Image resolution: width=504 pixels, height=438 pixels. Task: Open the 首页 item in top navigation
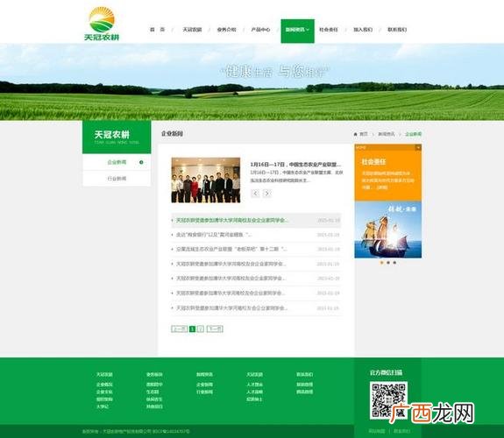[158, 30]
